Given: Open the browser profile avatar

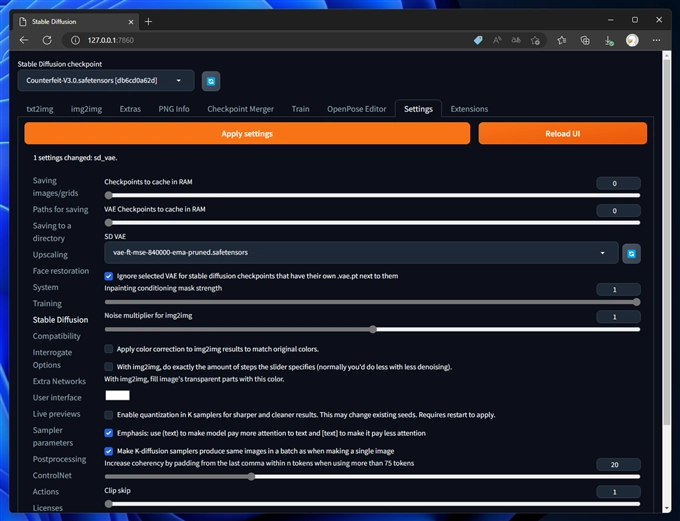Looking at the screenshot, I should [x=632, y=40].
